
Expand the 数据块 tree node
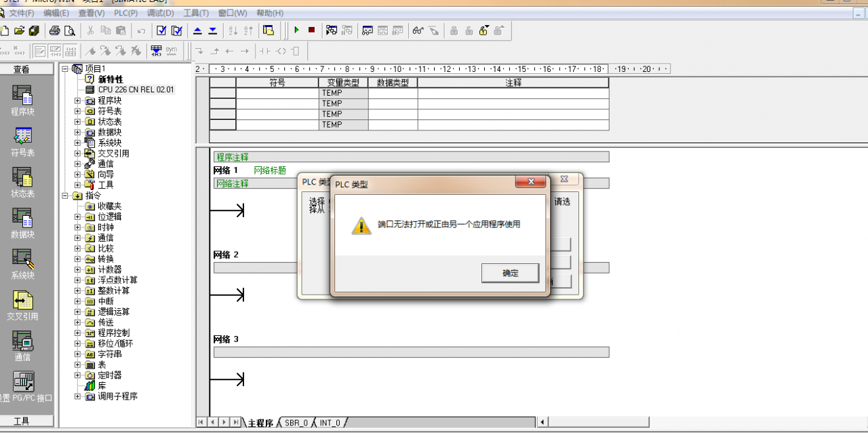point(77,132)
